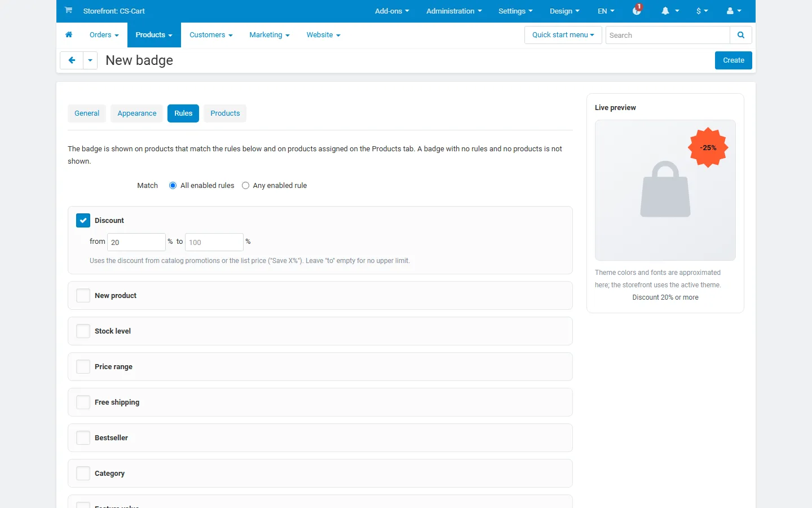Expand the caret next to back arrow
Screen dimensions: 812x508
pos(90,60)
